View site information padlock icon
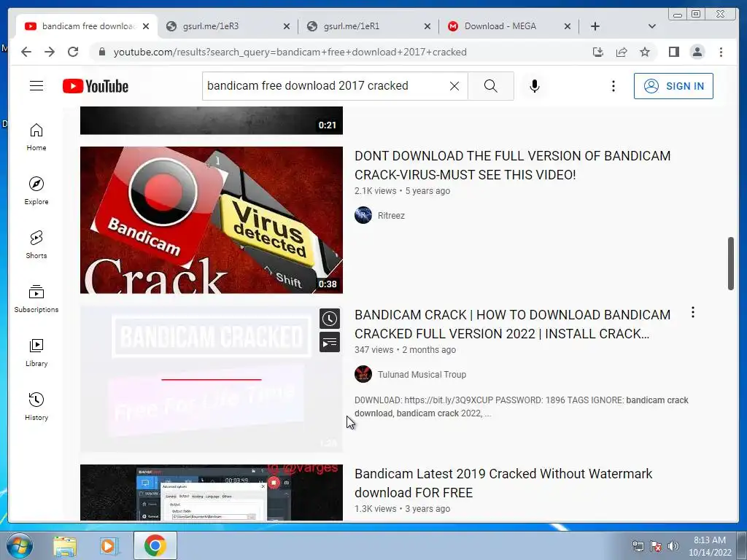 point(101,52)
